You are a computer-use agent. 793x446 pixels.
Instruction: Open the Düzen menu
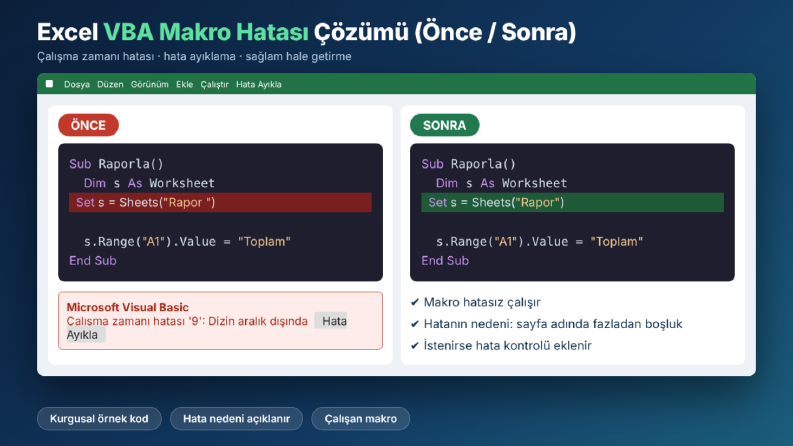[110, 84]
